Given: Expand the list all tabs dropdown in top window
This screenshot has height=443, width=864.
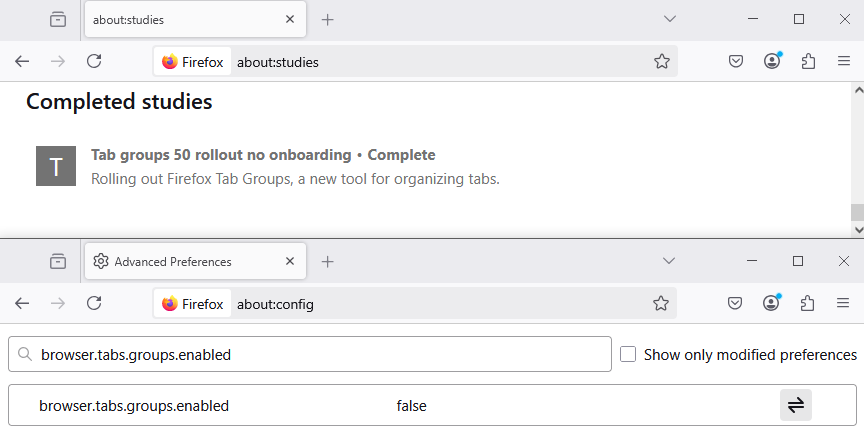Looking at the screenshot, I should pyautogui.click(x=670, y=19).
